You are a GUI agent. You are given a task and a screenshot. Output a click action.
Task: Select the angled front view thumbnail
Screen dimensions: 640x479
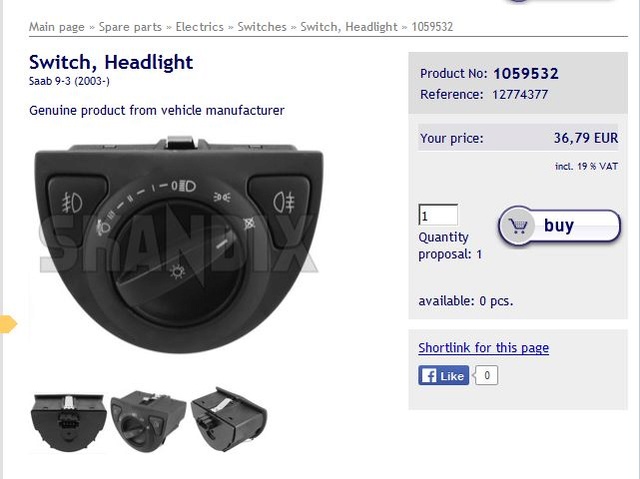click(x=148, y=421)
